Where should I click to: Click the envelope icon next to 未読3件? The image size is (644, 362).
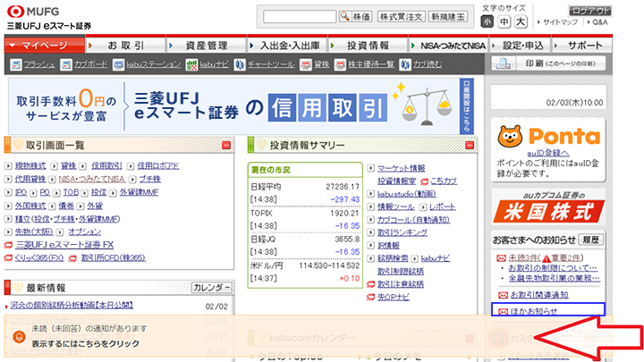502,258
